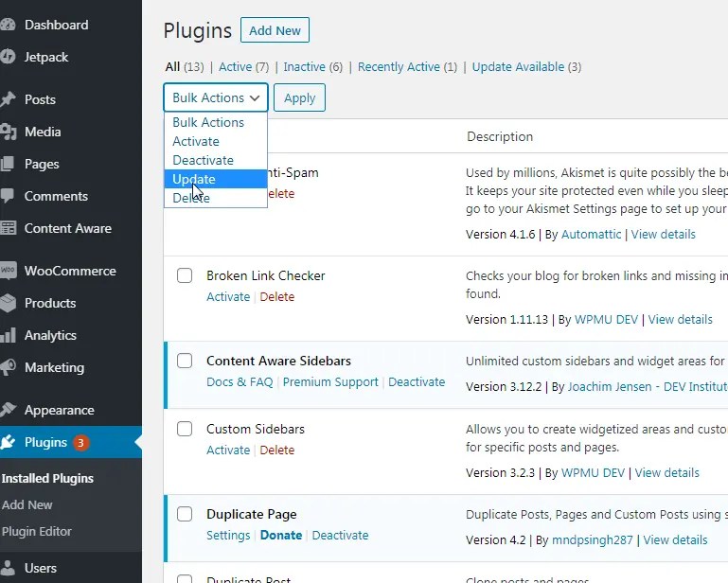Click the Jetpack icon in sidebar
This screenshot has height=583, width=728.
pos(8,57)
